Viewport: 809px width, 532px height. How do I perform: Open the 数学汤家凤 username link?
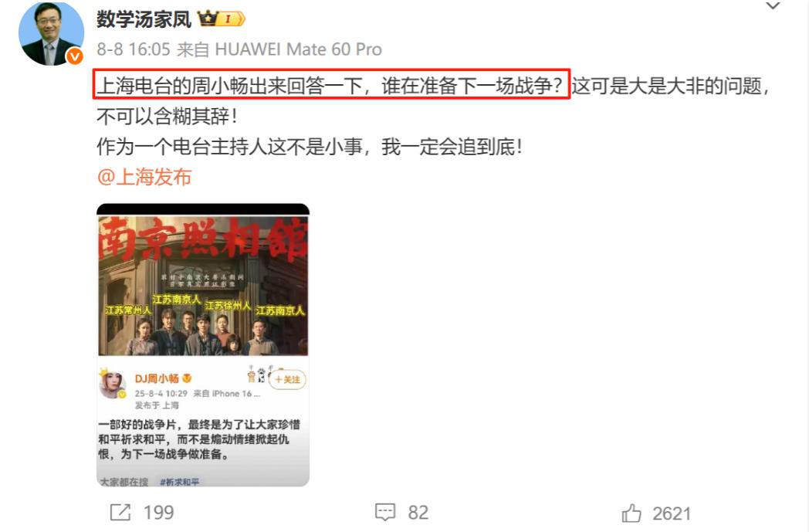click(144, 19)
